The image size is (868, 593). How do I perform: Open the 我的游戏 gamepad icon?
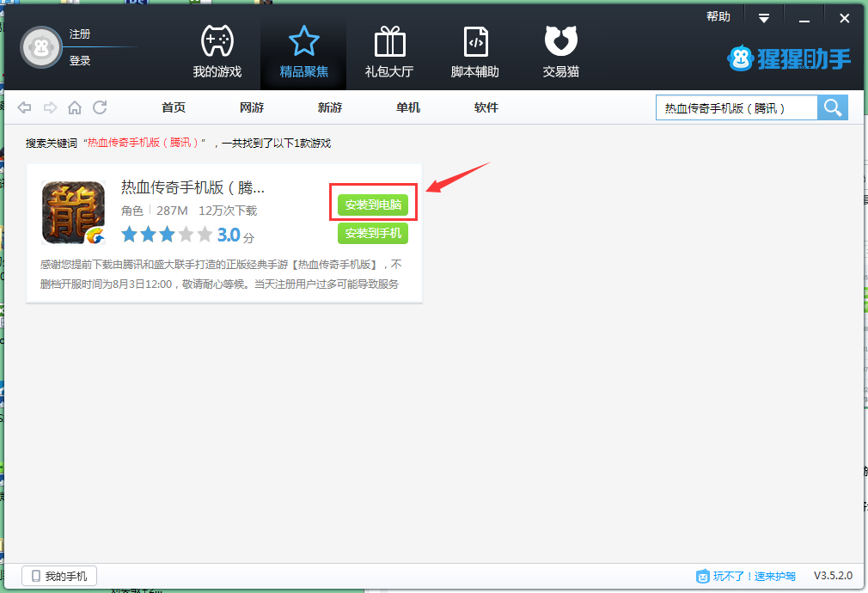point(217,41)
